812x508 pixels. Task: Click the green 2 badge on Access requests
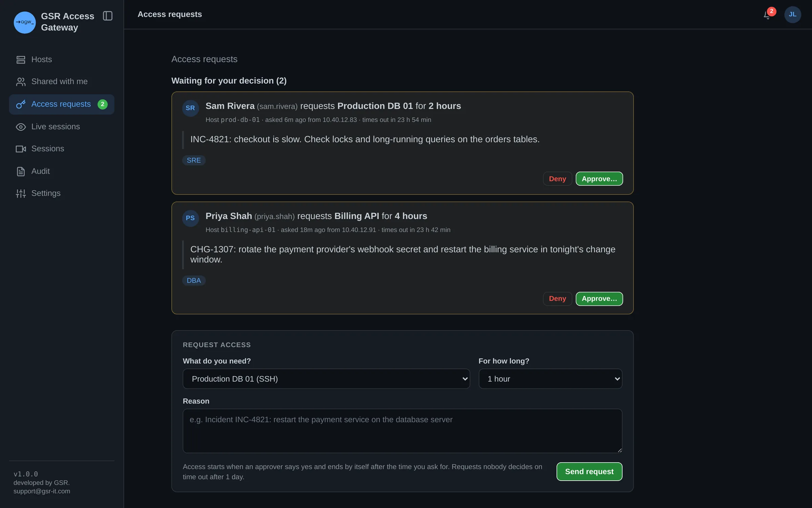[103, 104]
